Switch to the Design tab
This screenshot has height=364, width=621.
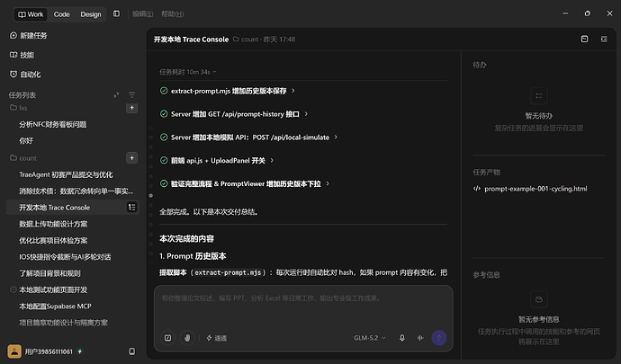tap(91, 14)
